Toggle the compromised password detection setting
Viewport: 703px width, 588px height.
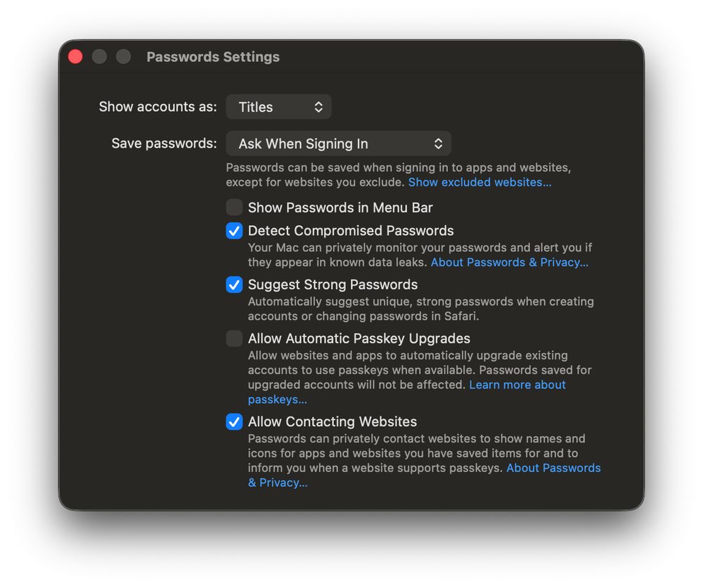233,231
